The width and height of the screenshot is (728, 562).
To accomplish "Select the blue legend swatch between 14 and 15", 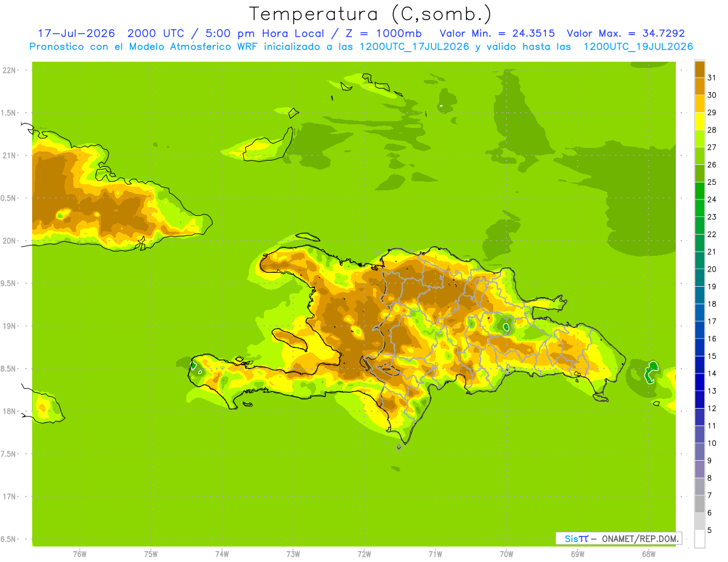I will pyautogui.click(x=699, y=364).
